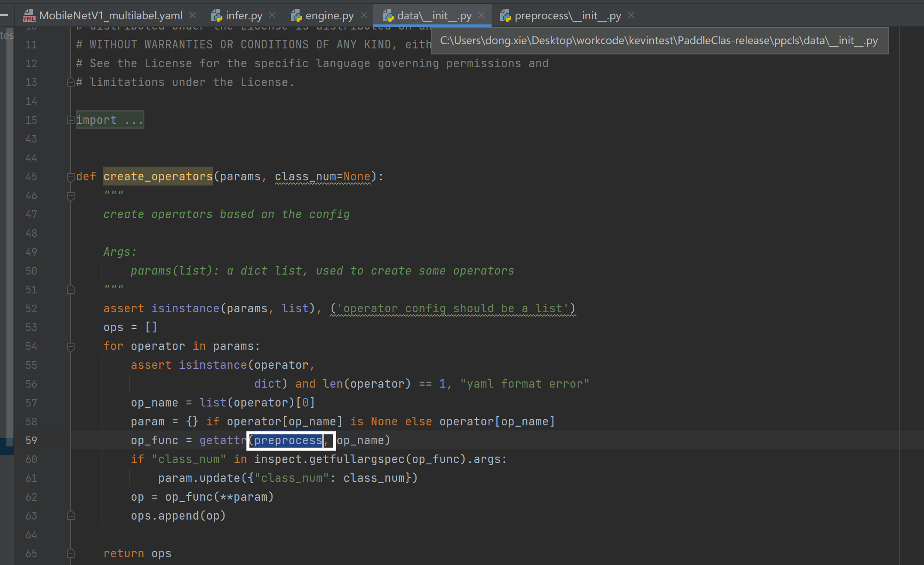
Task: Click the highlighted preprocess argument
Action: (x=288, y=440)
